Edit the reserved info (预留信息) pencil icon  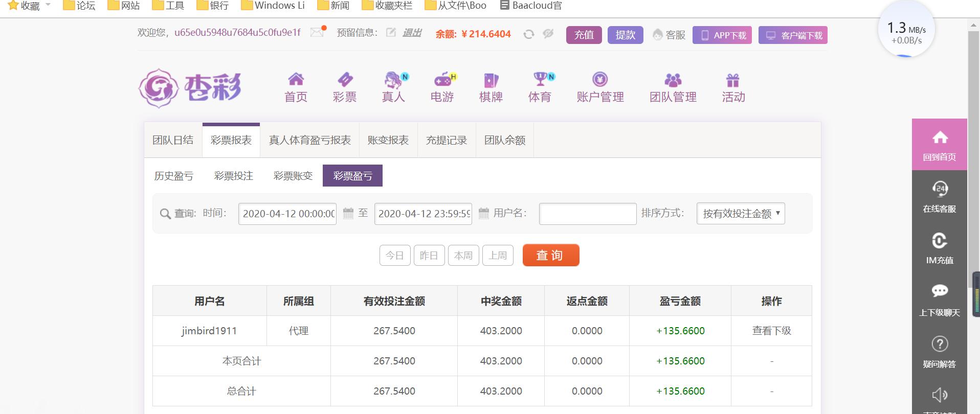391,33
